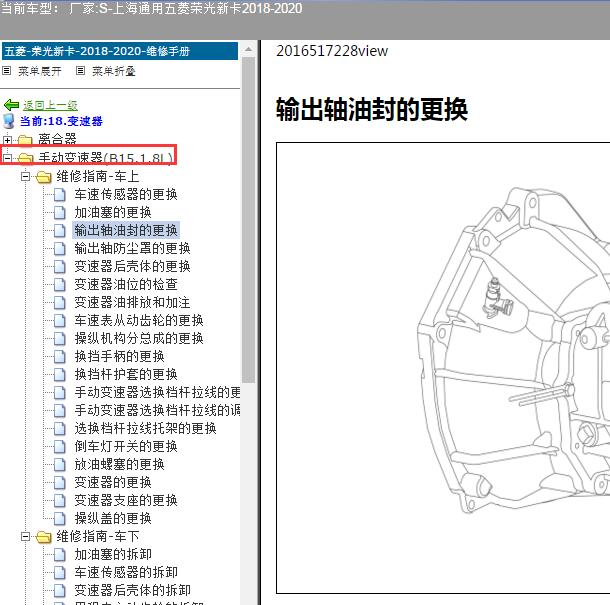Viewport: 610px width, 605px height.
Task: Select the 手动变速器(B15,1.8L) folder entry
Action: click(x=105, y=158)
